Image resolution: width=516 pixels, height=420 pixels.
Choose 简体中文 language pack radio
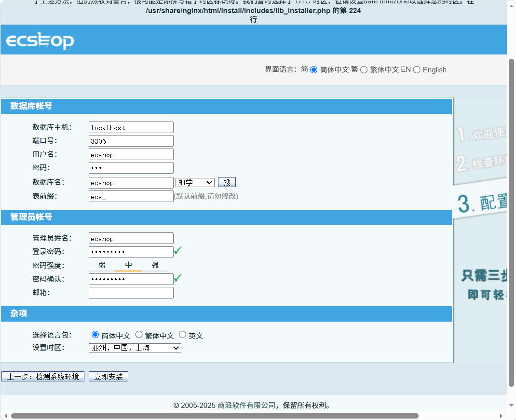tap(95, 335)
